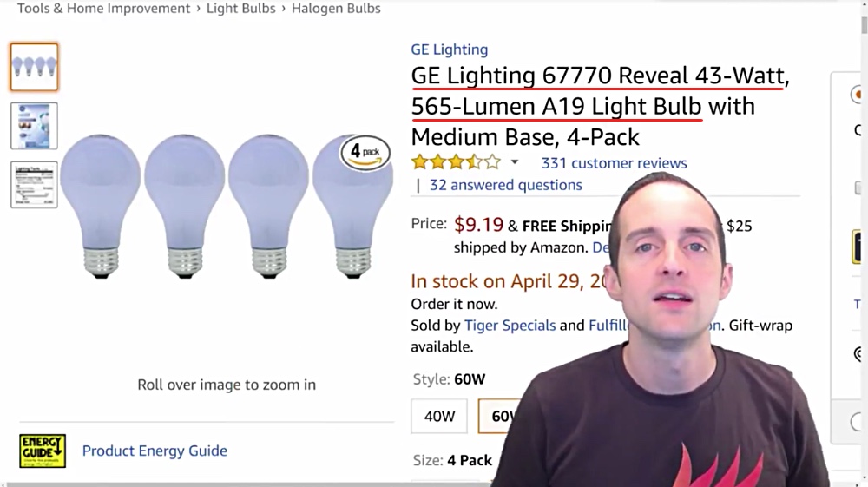868x487 pixels.
Task: Choose the 40W style option
Action: 439,416
